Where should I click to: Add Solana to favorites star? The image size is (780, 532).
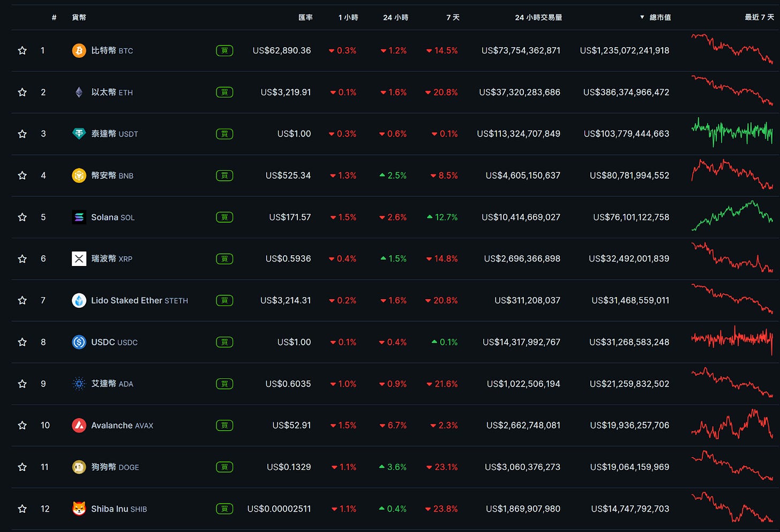(x=22, y=217)
